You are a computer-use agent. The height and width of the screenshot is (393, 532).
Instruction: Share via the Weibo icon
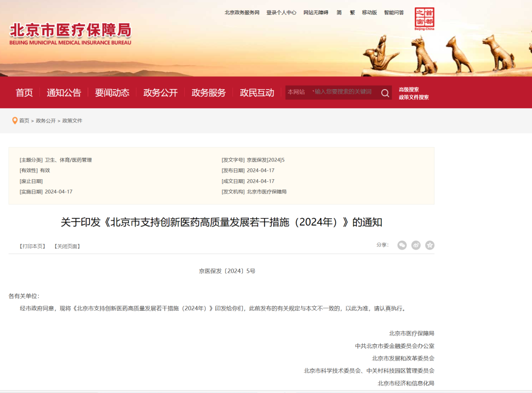(x=416, y=245)
